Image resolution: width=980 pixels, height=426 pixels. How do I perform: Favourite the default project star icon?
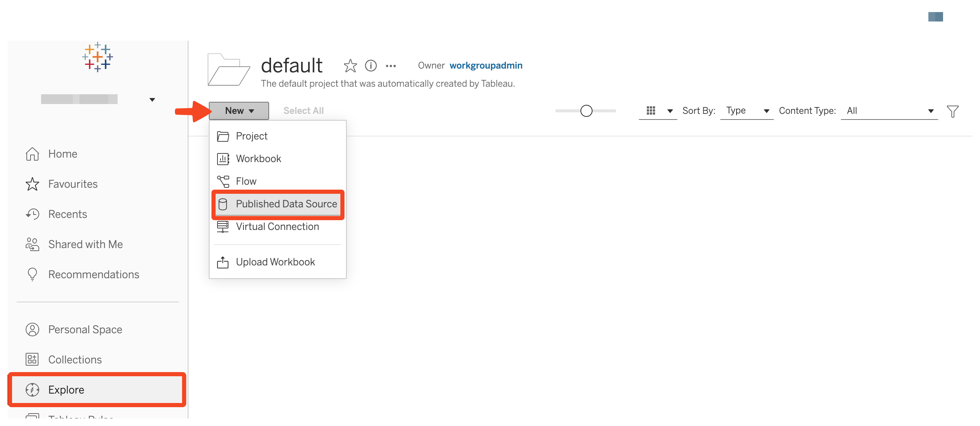point(350,66)
